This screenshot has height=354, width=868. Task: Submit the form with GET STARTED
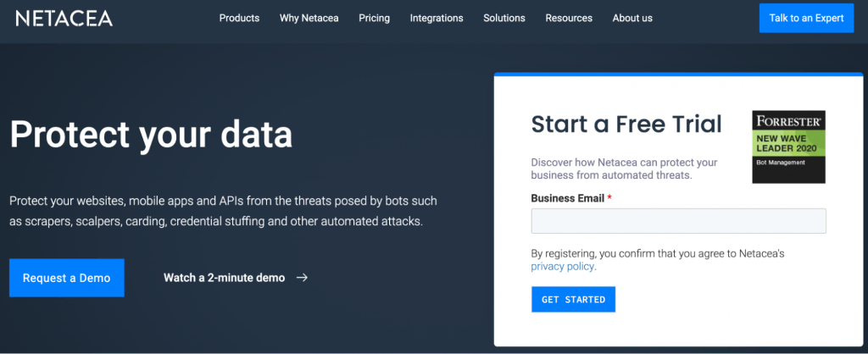click(x=573, y=300)
